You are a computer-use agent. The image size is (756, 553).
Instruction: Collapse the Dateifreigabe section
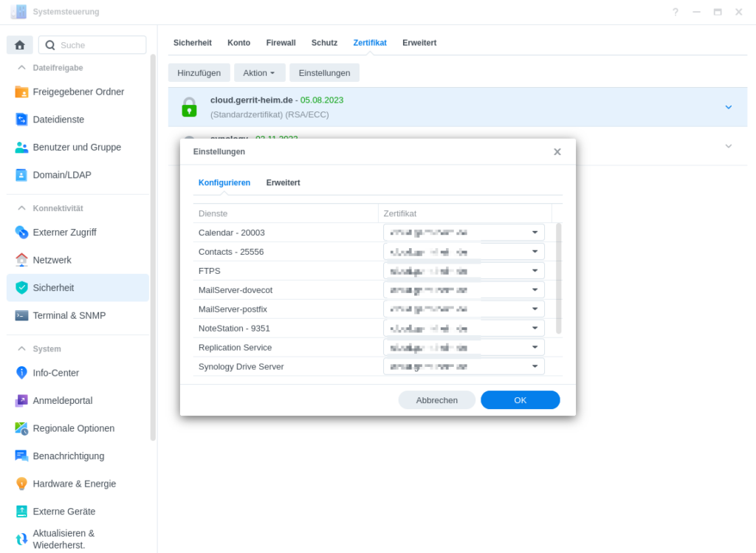[x=21, y=67]
